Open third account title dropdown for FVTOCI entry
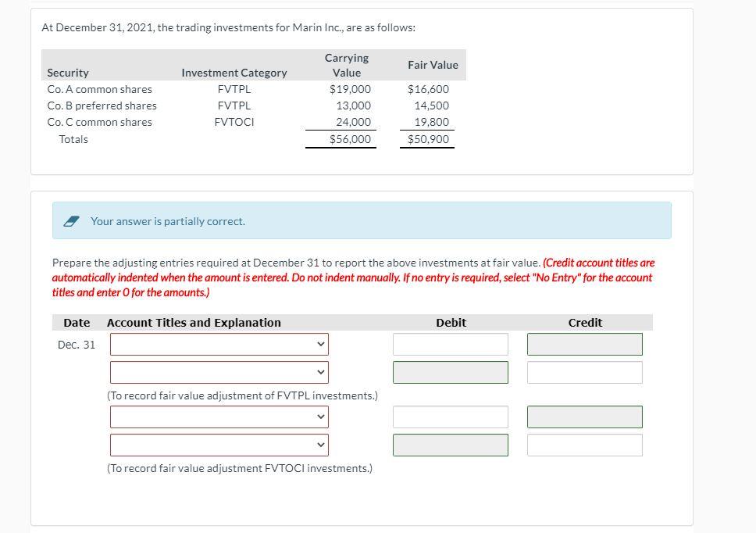Screen dimensions: 756x533 [219, 417]
